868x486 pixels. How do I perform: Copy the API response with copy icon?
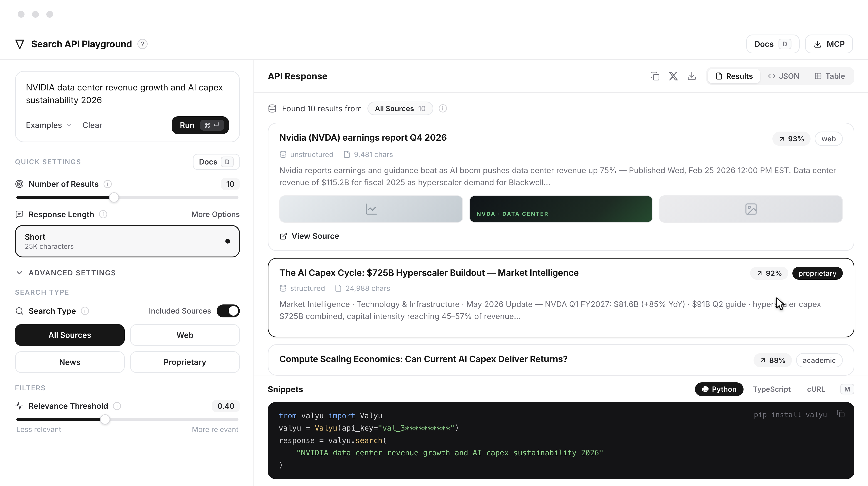tap(655, 76)
